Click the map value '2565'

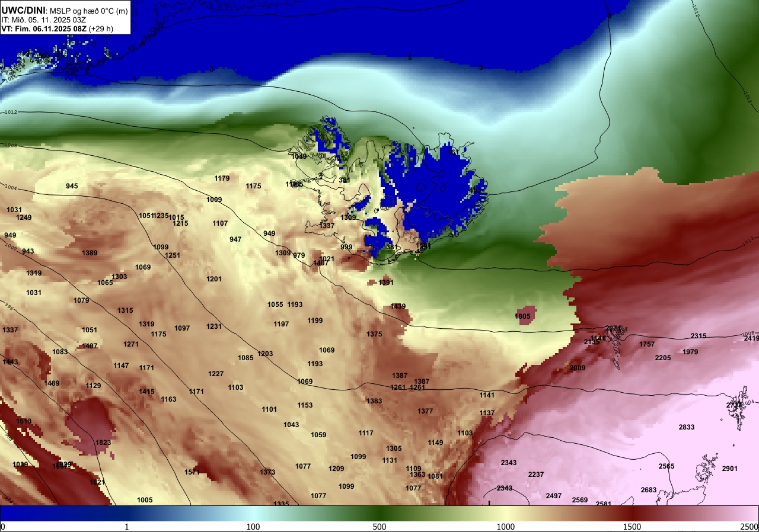[666, 466]
